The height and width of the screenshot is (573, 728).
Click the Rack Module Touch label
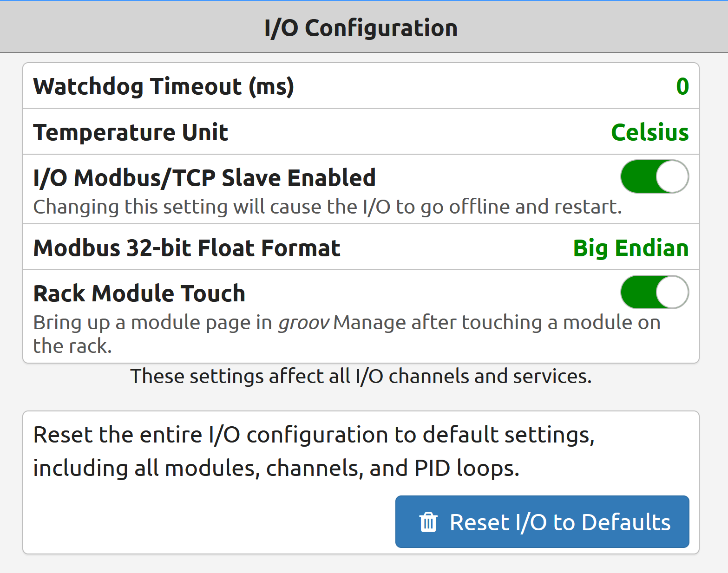139,293
